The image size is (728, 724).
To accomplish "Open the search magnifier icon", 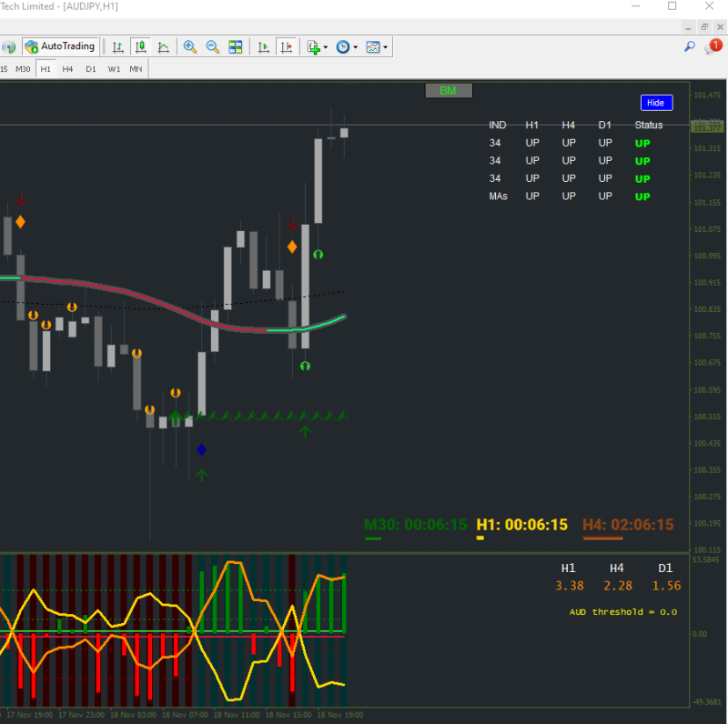I will pos(690,46).
